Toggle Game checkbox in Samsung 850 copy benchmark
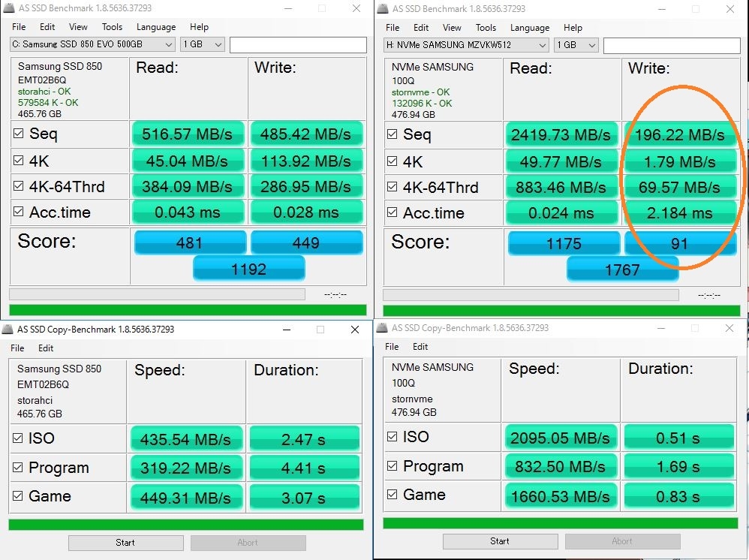This screenshot has width=749, height=560. [x=18, y=496]
